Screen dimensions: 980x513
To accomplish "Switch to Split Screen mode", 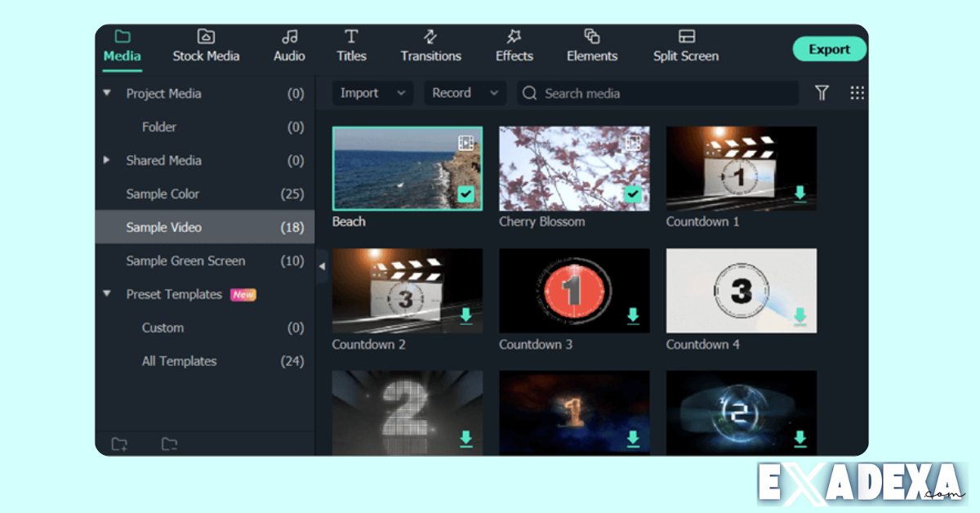I will (685, 46).
